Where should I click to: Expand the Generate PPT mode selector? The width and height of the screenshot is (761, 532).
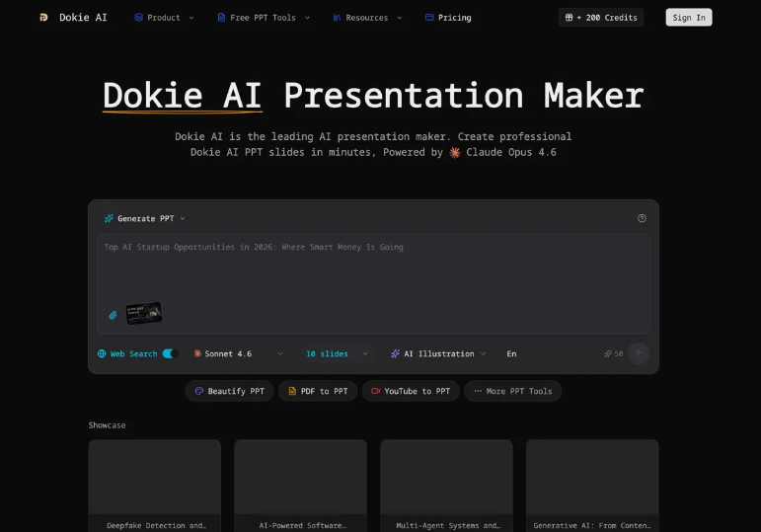[145, 218]
